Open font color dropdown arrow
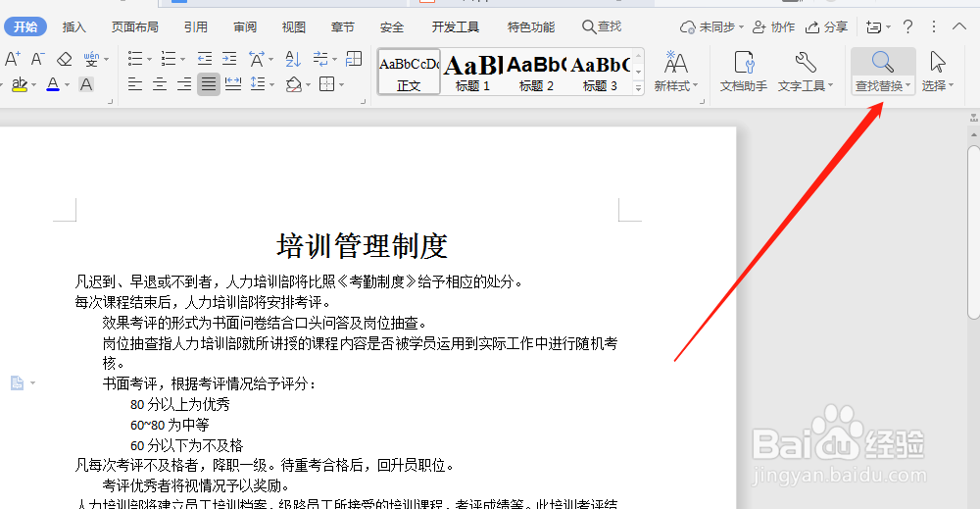Image resolution: width=980 pixels, height=509 pixels. [67, 85]
